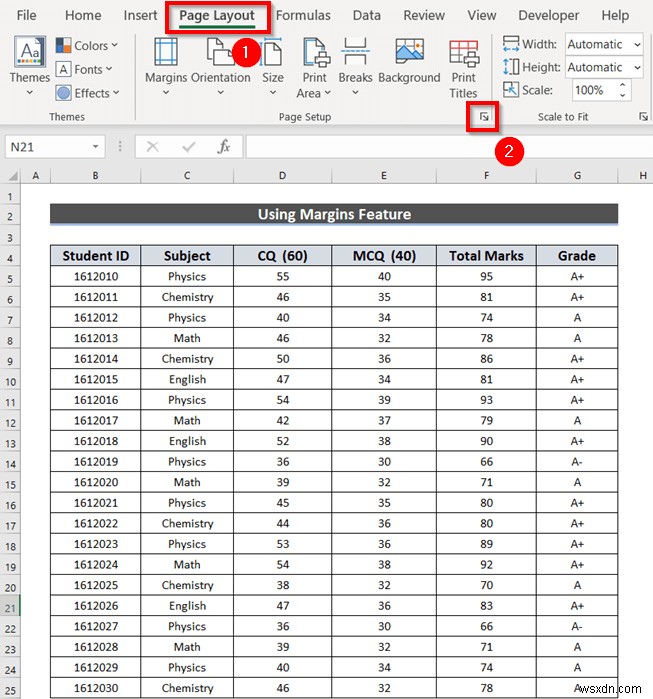Click the Margins icon
Image resolution: width=653 pixels, height=699 pixels.
point(166,53)
